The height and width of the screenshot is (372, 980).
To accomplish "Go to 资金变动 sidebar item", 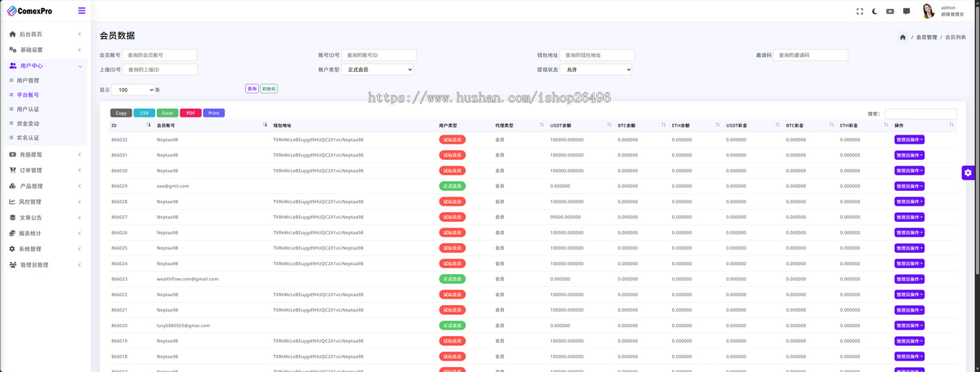I will (28, 124).
